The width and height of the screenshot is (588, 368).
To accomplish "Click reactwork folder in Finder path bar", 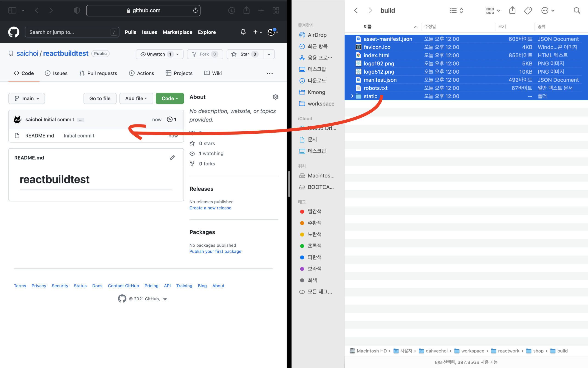I will [505, 351].
